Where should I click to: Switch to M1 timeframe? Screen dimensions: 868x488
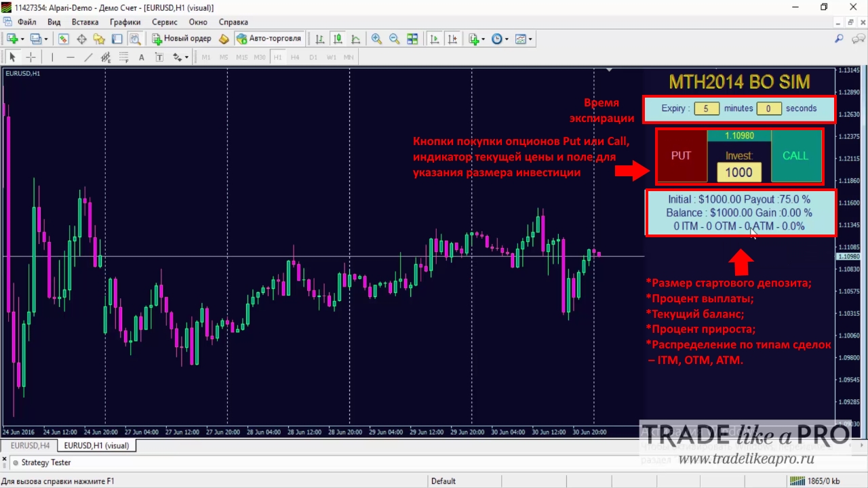click(206, 57)
